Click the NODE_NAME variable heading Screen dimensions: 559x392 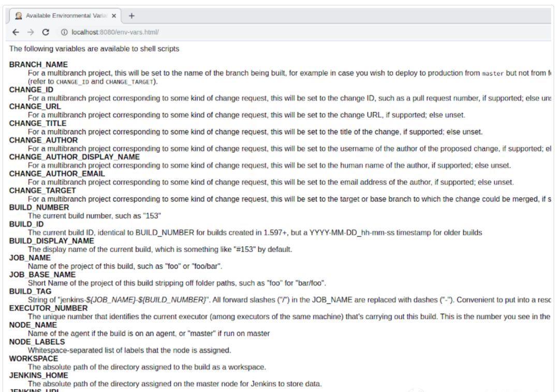[x=33, y=325]
